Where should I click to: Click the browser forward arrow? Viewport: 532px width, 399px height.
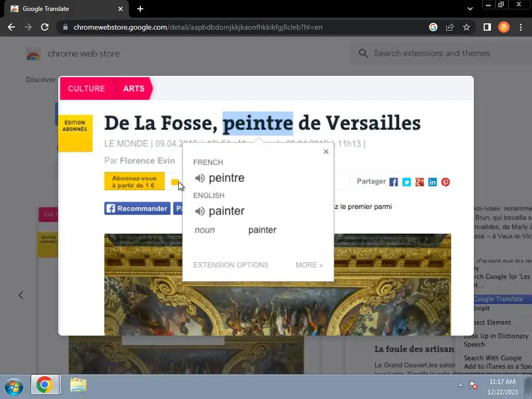point(28,27)
